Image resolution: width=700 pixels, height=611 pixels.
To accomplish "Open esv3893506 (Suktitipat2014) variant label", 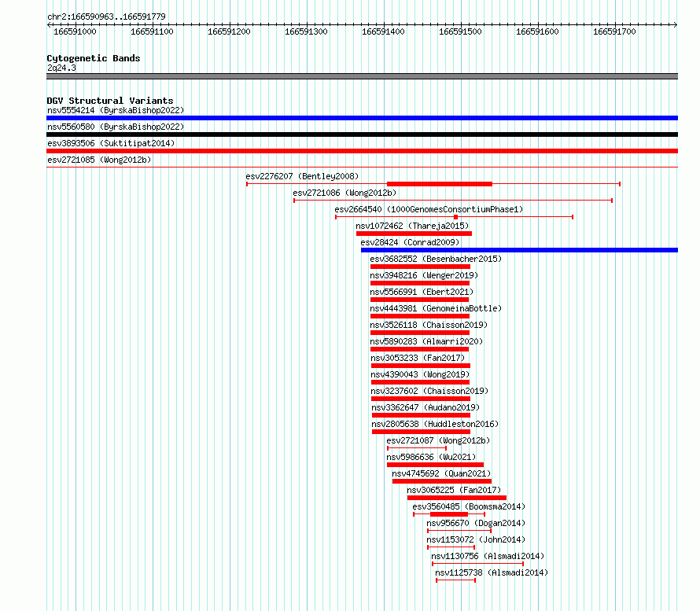I will [x=111, y=143].
